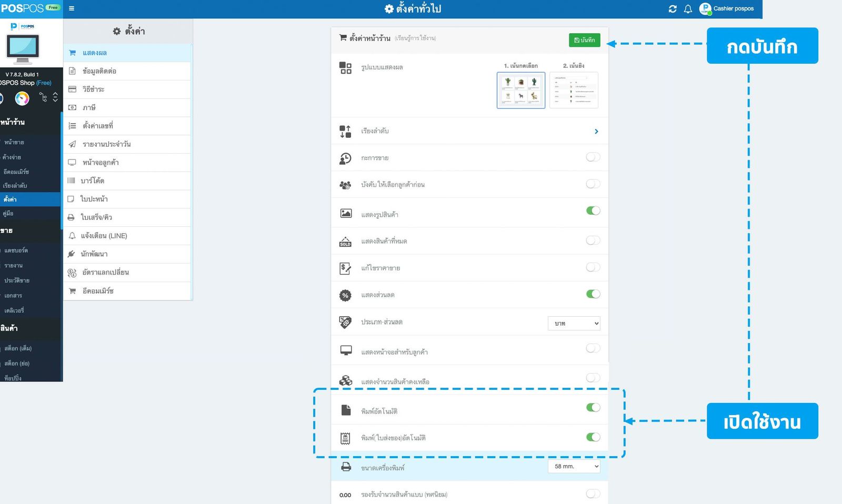Image resolution: width=842 pixels, height=504 pixels.
Task: Open the notifications bell icon
Action: pyautogui.click(x=687, y=9)
